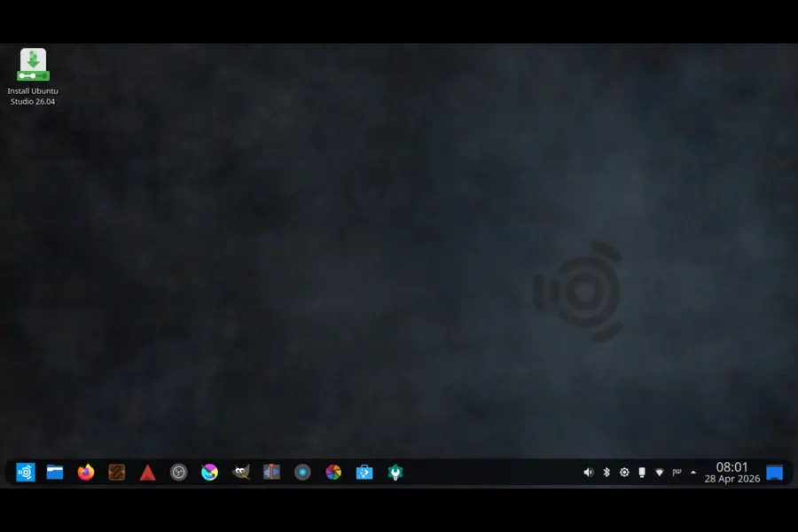Viewport: 798px width, 532px height.
Task: Select the Install Ubuntu Studio 26.04 shortcut
Action: [x=33, y=66]
